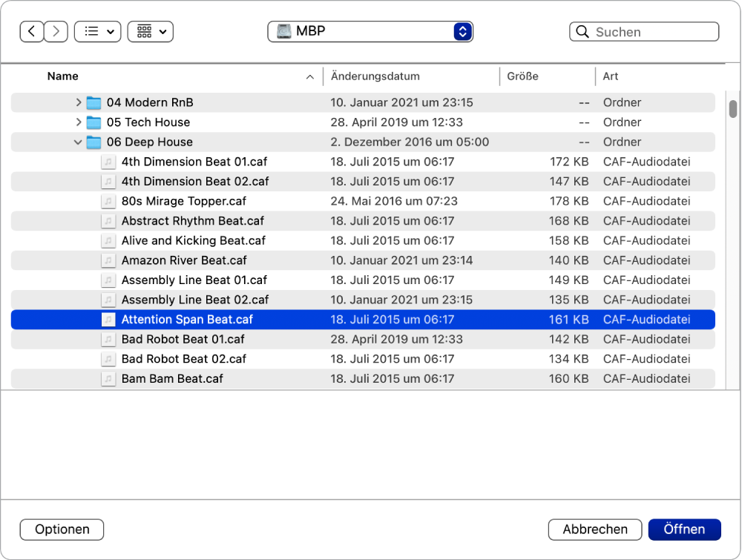Click the note icon beside "Bad Robot Beat 01.caf"
The image size is (742, 560).
tap(108, 339)
